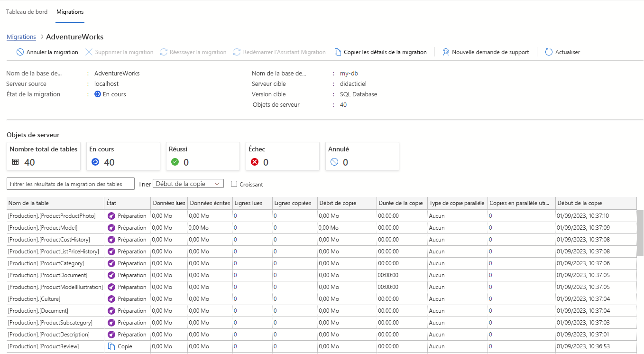Select the [Production].[ProductCostHistory] table name
Screen dimensions: 644x354
[x=49, y=240]
